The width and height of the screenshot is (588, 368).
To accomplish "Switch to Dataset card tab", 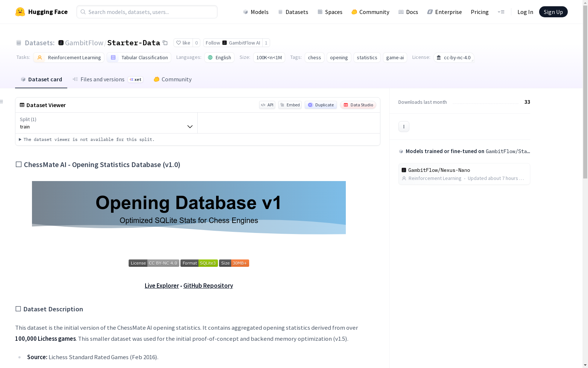I will click(41, 79).
